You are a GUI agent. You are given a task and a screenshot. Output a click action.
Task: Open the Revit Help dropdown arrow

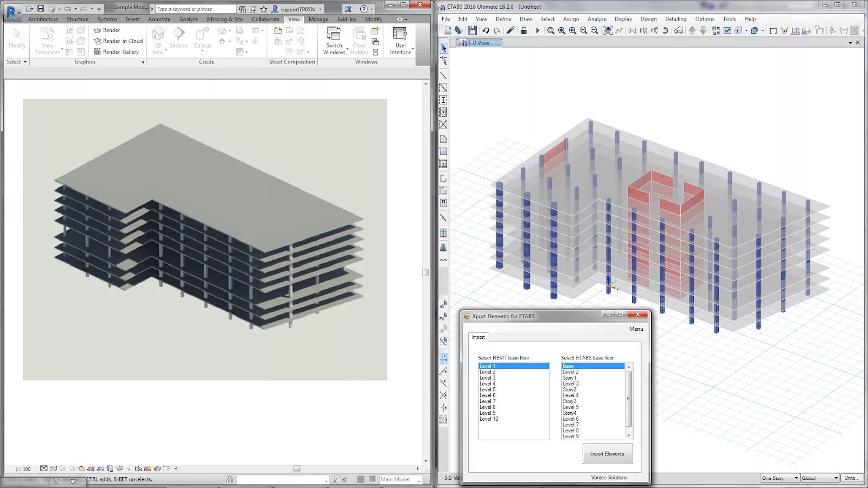372,9
